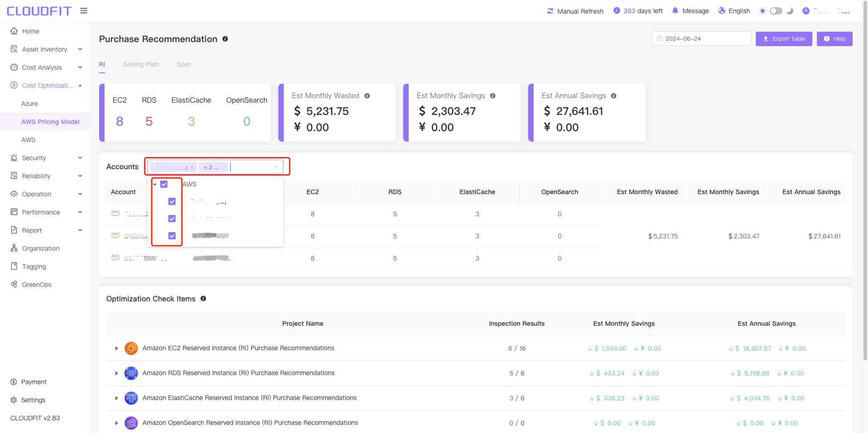Click the calendar icon in date field
This screenshot has width=868, height=433.
[x=659, y=38]
